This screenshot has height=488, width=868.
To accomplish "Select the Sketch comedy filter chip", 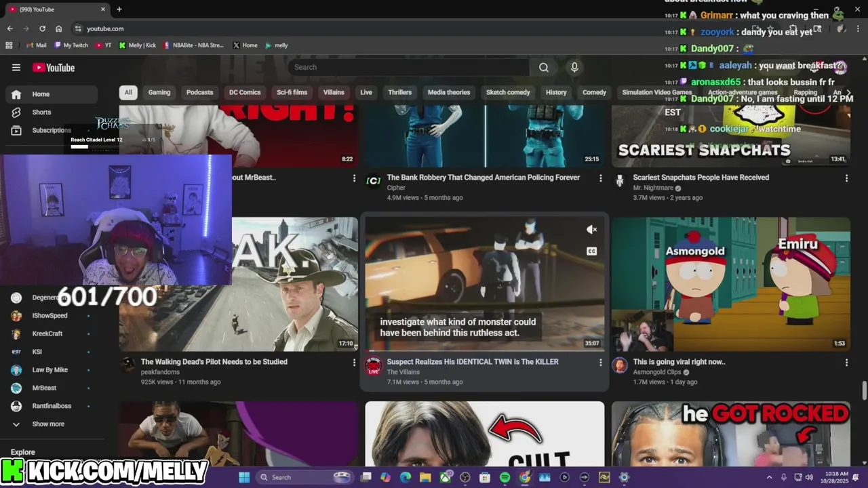I will click(x=508, y=92).
